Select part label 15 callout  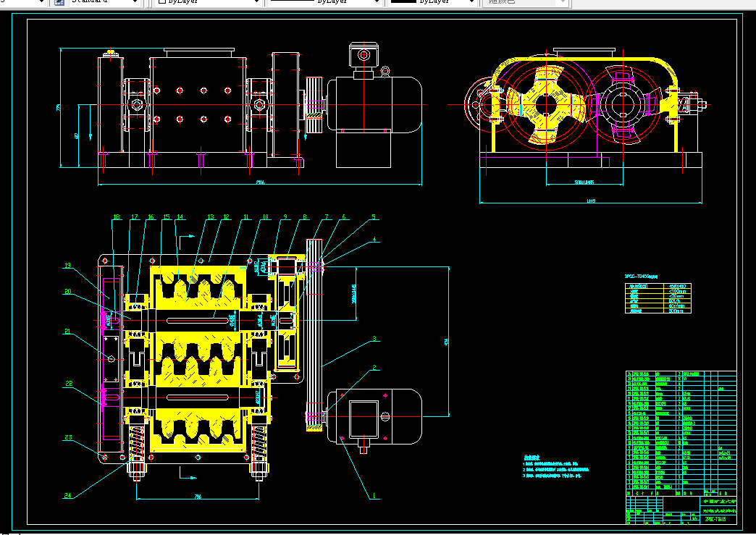click(x=167, y=217)
